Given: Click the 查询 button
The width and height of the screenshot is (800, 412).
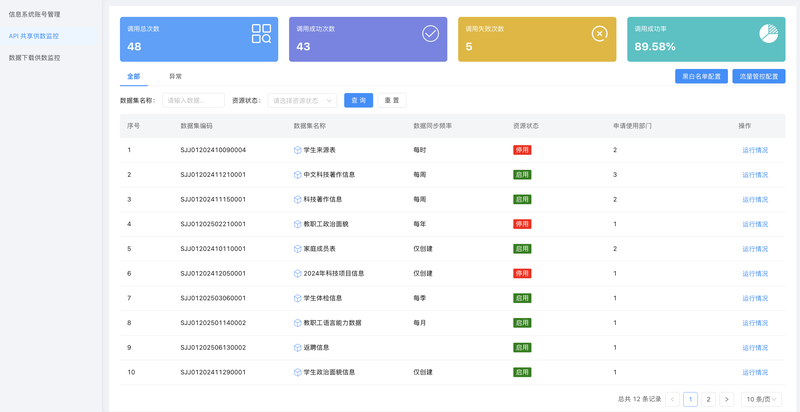Looking at the screenshot, I should pyautogui.click(x=358, y=100).
